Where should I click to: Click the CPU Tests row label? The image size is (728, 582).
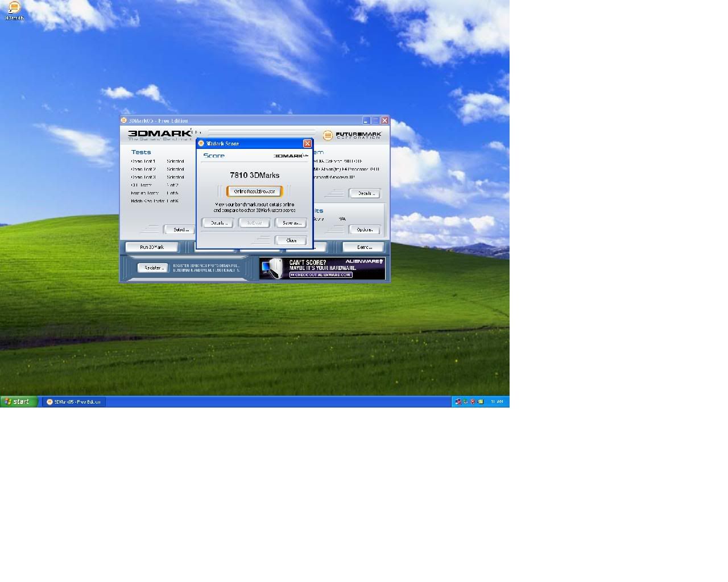click(142, 185)
